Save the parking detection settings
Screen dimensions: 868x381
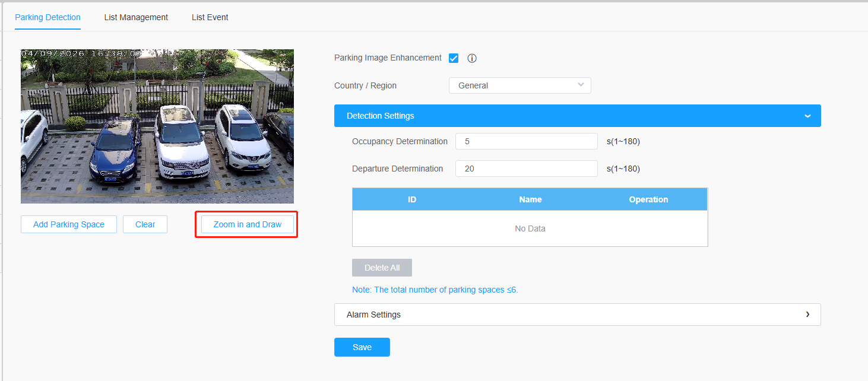tap(362, 347)
